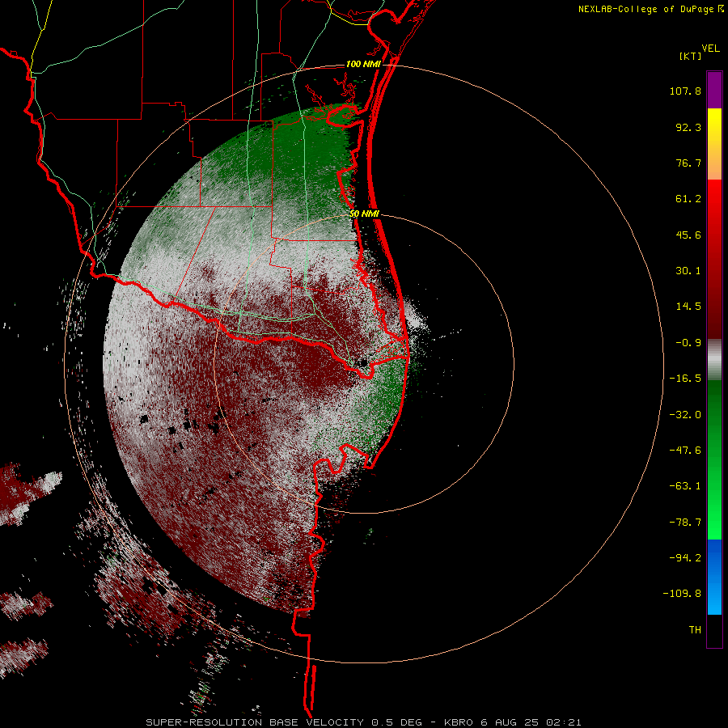Click the [KT] units label
Screen dimensions: 728x728
point(690,56)
